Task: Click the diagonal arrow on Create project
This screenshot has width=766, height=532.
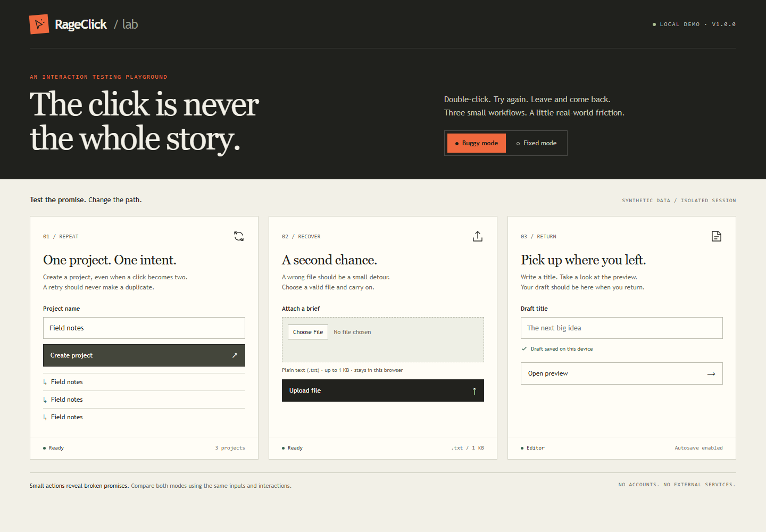Action: click(x=235, y=355)
